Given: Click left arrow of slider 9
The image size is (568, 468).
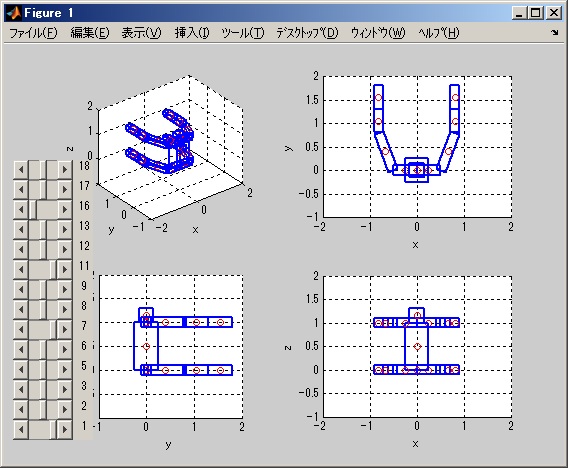Looking at the screenshot, I should pyautogui.click(x=21, y=289).
